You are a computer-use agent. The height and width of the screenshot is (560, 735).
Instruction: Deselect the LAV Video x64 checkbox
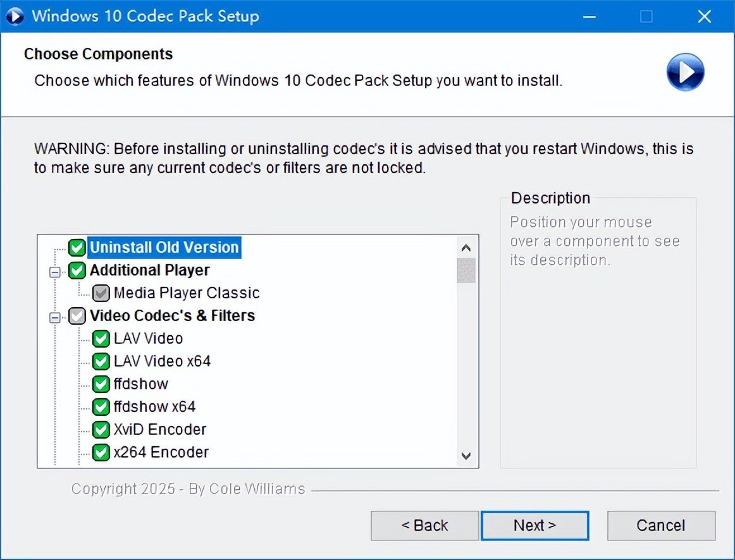tap(101, 362)
